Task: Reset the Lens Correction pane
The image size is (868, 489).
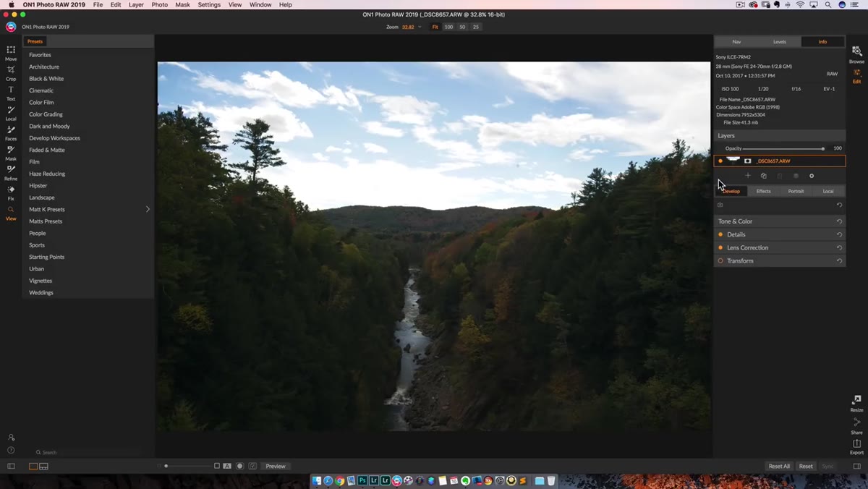Action: (x=839, y=247)
